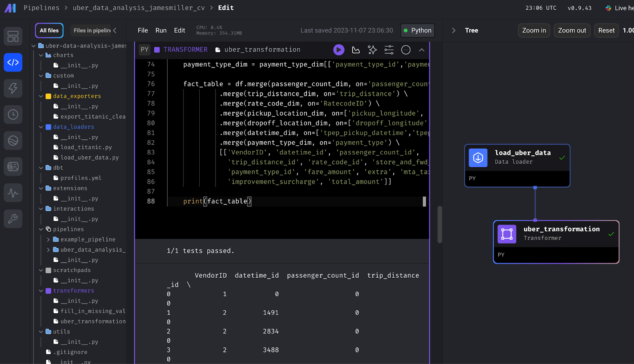Open the block's more options ellipsis
Viewport: 634px width, 364px height.
coord(405,50)
